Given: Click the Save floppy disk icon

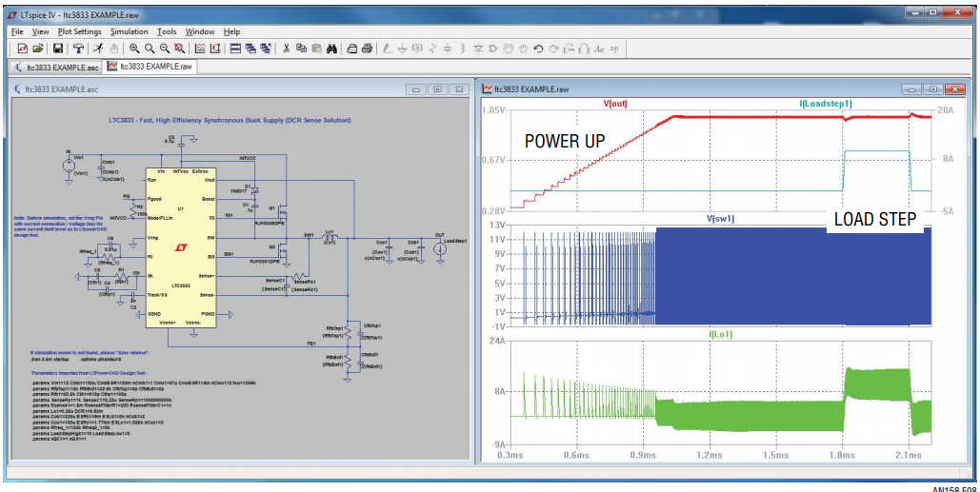Looking at the screenshot, I should coord(57,49).
